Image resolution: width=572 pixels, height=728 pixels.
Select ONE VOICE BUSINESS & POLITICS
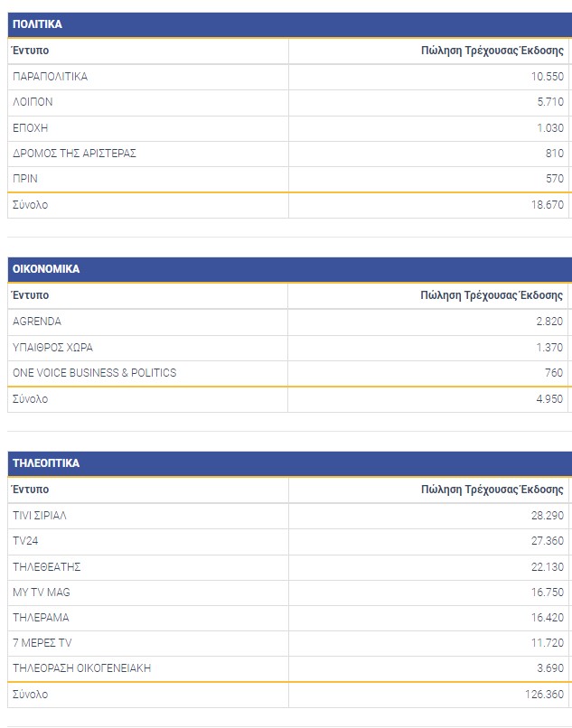tap(95, 373)
